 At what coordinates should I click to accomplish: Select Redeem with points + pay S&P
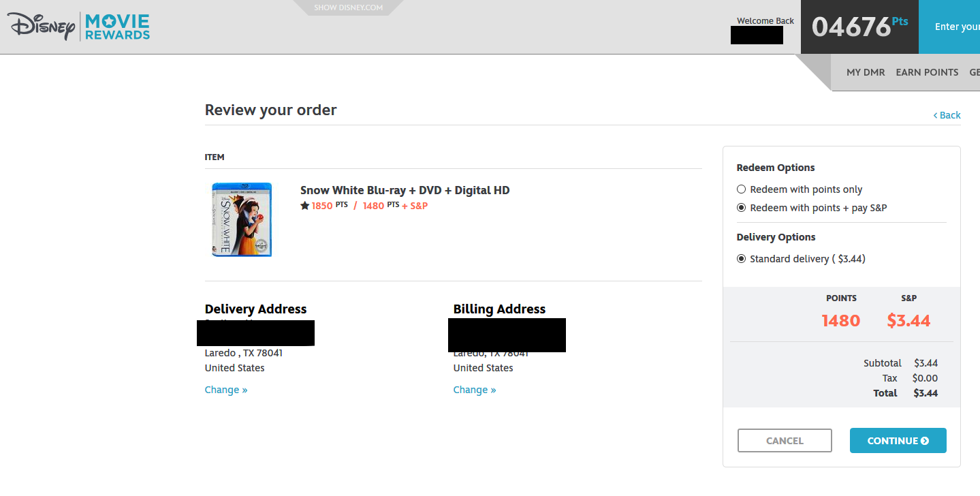[x=742, y=208]
